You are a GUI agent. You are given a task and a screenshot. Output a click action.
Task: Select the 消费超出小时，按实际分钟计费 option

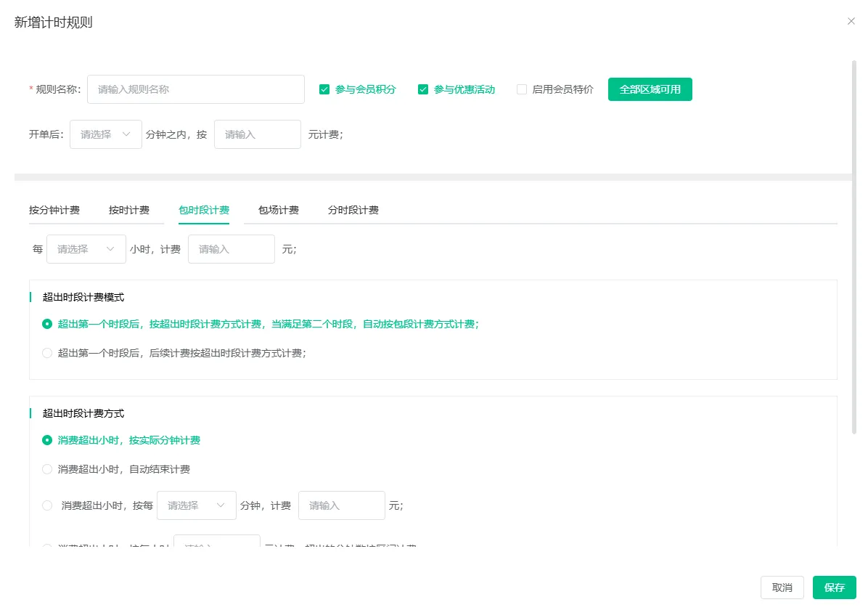[46, 439]
